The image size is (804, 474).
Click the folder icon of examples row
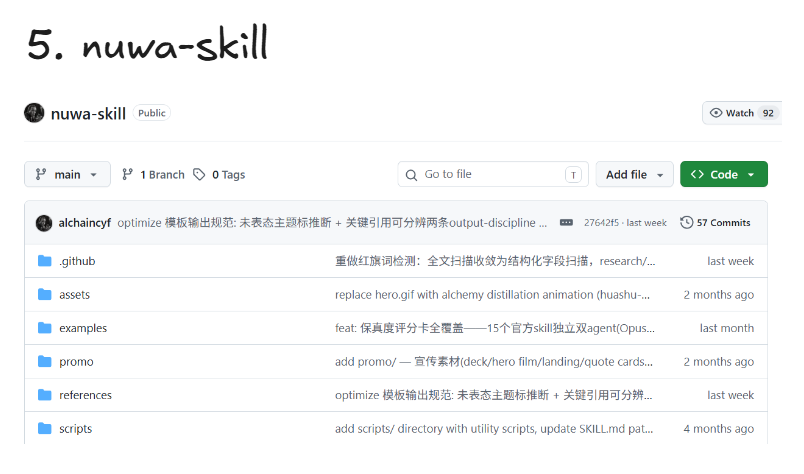click(x=45, y=328)
